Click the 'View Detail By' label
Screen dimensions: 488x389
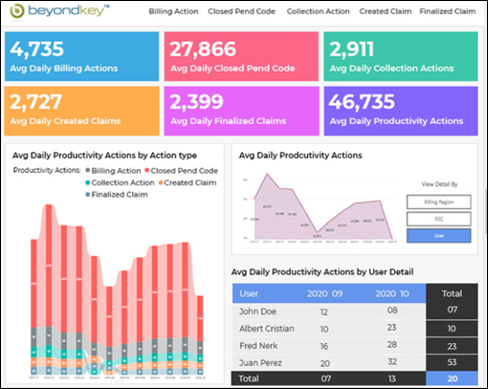coord(439,184)
